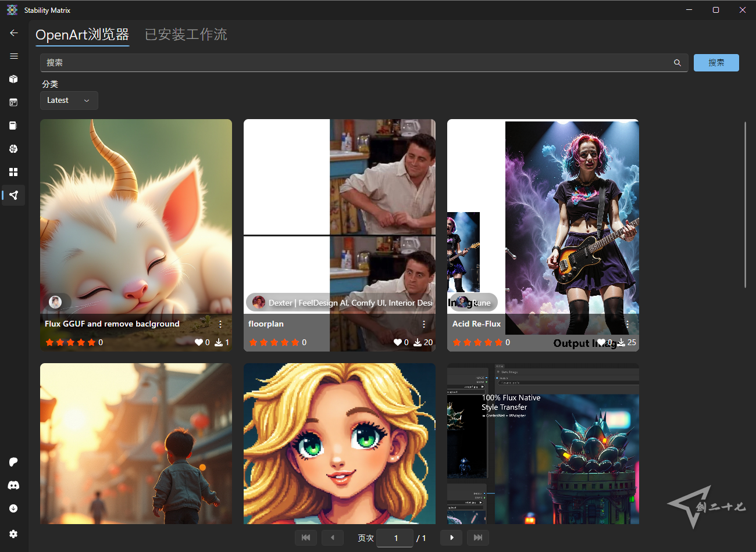Switch to 已安装工作流 tab
The image size is (756, 552).
186,35
